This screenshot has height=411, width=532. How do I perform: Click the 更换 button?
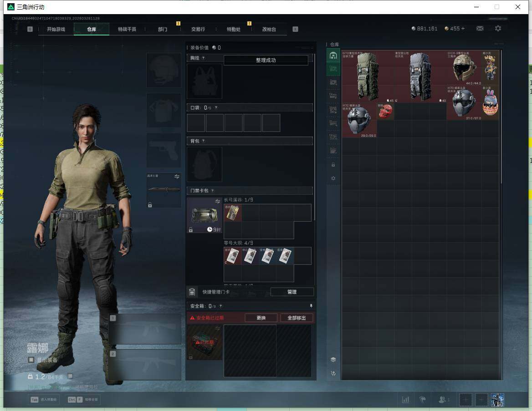click(261, 318)
